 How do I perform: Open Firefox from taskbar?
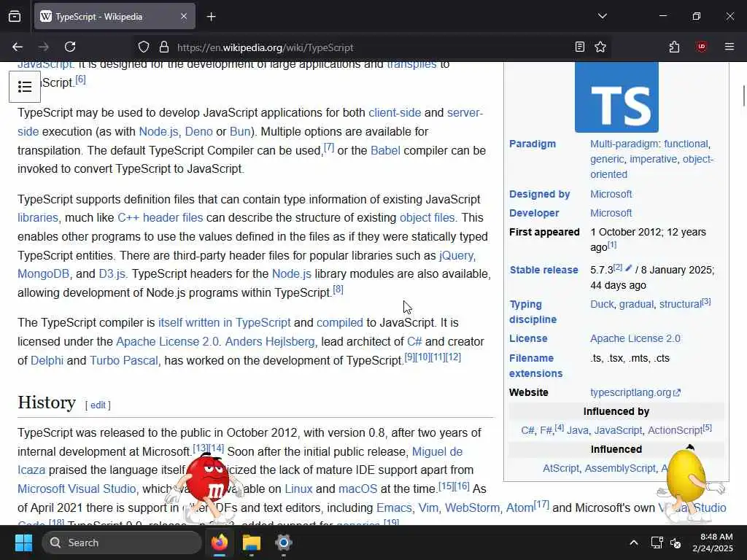[220, 542]
